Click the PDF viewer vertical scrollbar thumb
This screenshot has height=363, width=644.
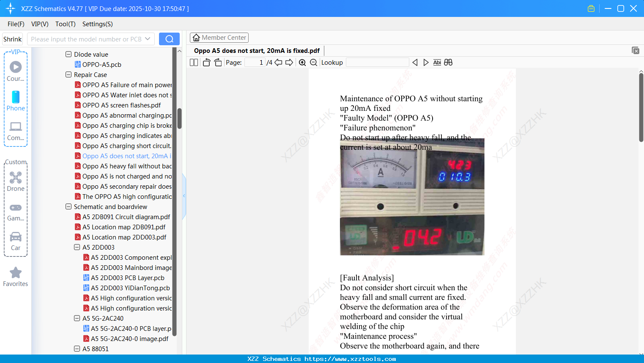(641, 107)
